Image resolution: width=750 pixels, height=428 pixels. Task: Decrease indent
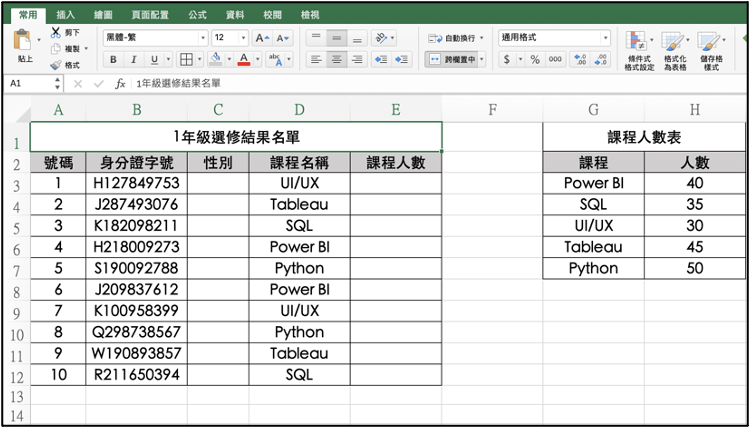381,60
